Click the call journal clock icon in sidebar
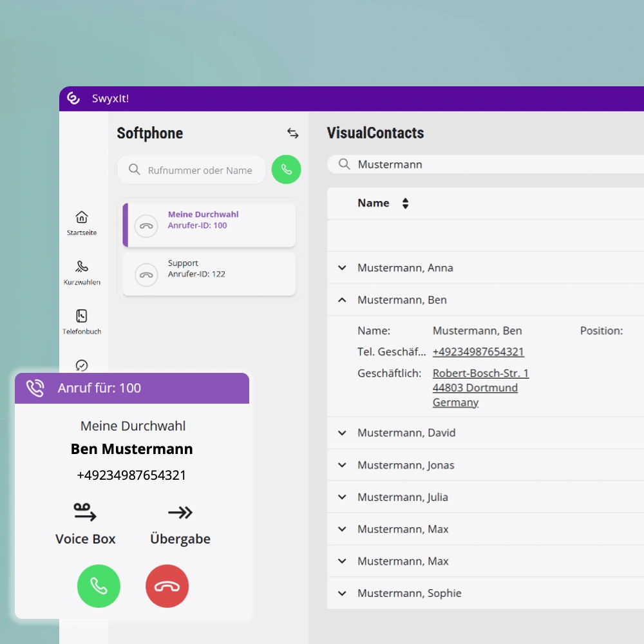 82,365
